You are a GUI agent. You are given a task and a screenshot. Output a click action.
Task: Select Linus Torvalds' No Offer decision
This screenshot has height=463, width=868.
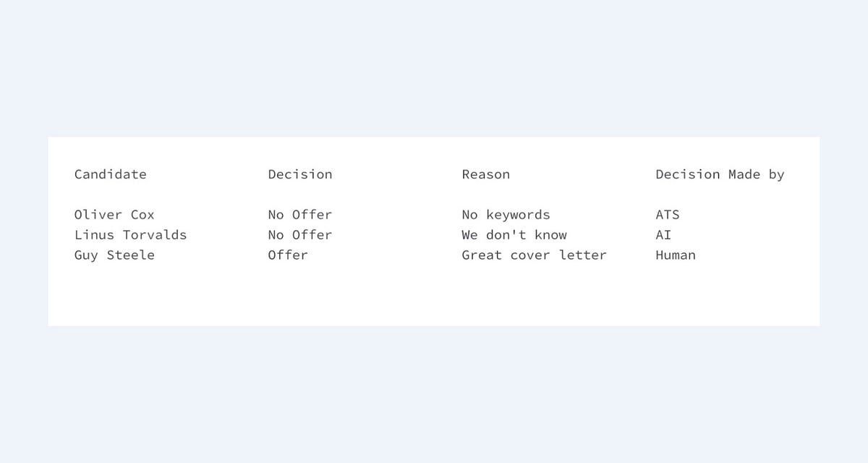coord(299,235)
